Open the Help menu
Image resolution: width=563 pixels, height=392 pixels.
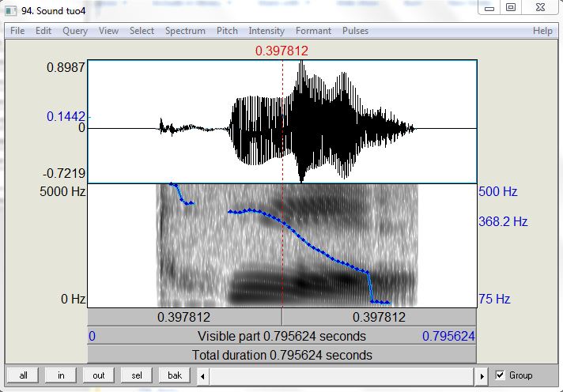(x=542, y=31)
